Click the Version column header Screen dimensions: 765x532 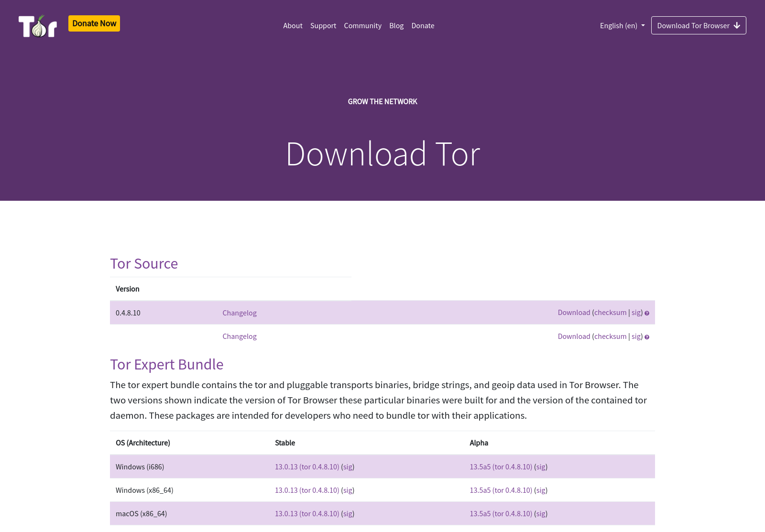[128, 289]
